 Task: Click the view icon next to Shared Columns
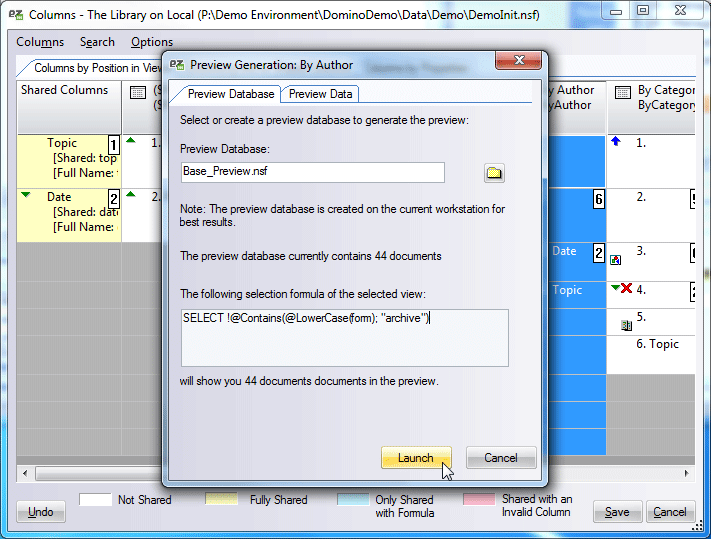138,93
